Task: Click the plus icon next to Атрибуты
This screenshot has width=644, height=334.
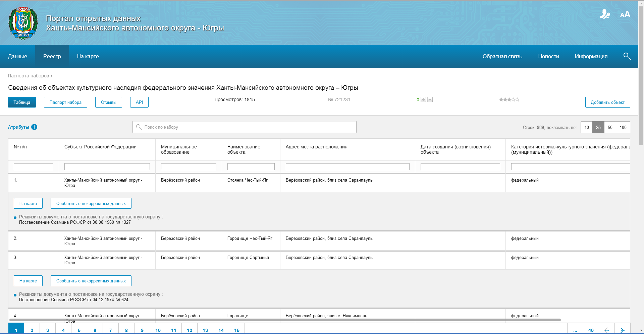Action: point(34,127)
